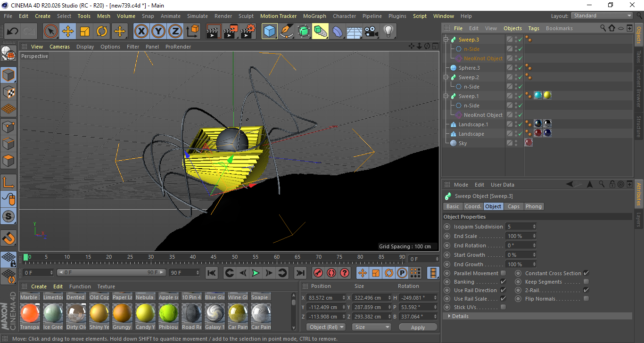This screenshot has width=644, height=343.
Task: Open the Layout dropdown
Action: click(x=602, y=16)
